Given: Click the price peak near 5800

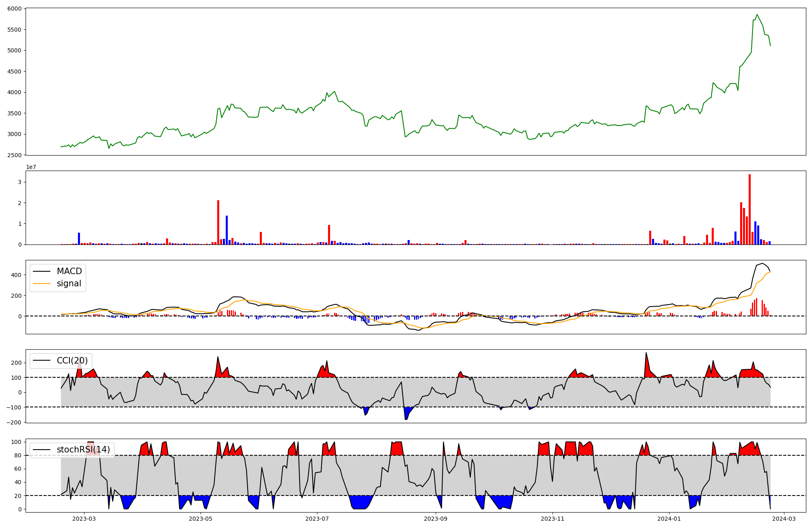Looking at the screenshot, I should [x=757, y=15].
